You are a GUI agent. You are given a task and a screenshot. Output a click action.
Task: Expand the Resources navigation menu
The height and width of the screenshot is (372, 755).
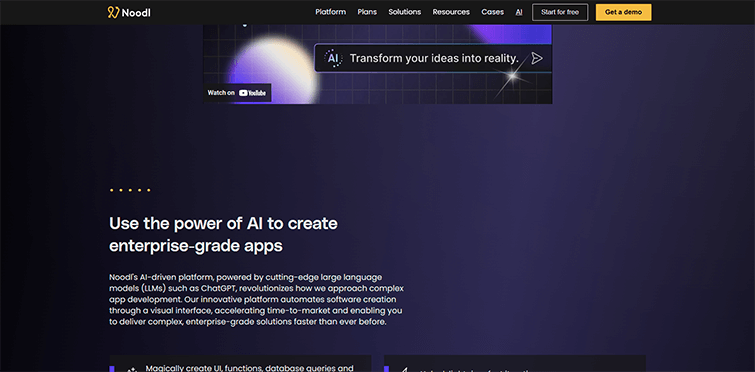[x=451, y=12]
